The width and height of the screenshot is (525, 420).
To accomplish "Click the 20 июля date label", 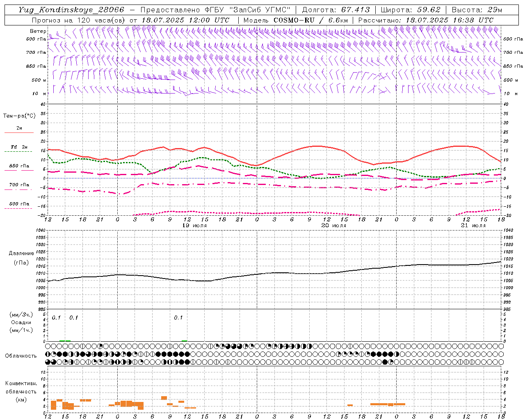I will [x=333, y=226].
